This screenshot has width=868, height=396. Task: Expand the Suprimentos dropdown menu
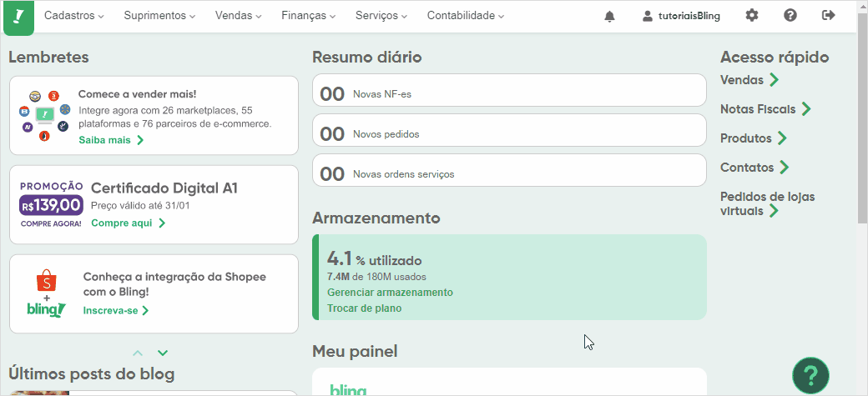click(x=160, y=16)
